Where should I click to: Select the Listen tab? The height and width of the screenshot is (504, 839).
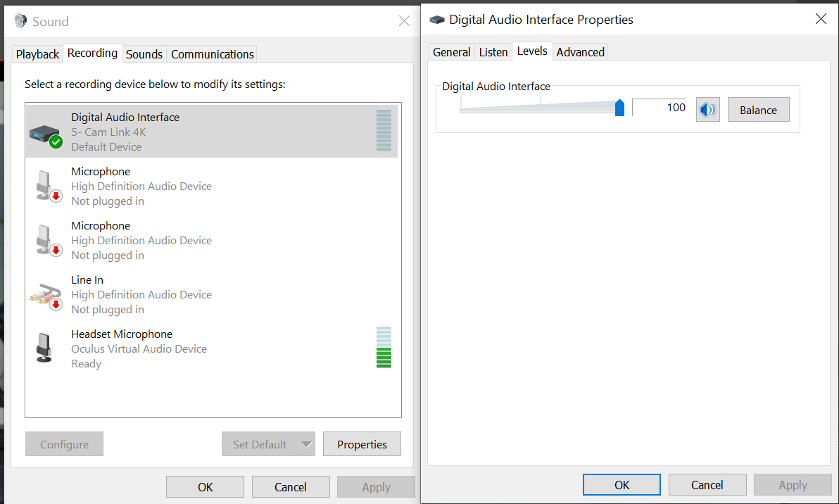(x=493, y=52)
